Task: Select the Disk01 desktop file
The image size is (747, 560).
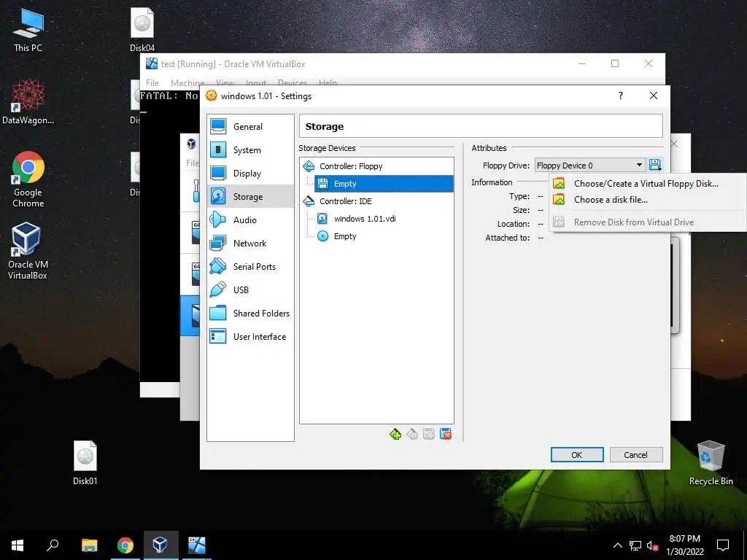Action: [x=85, y=463]
